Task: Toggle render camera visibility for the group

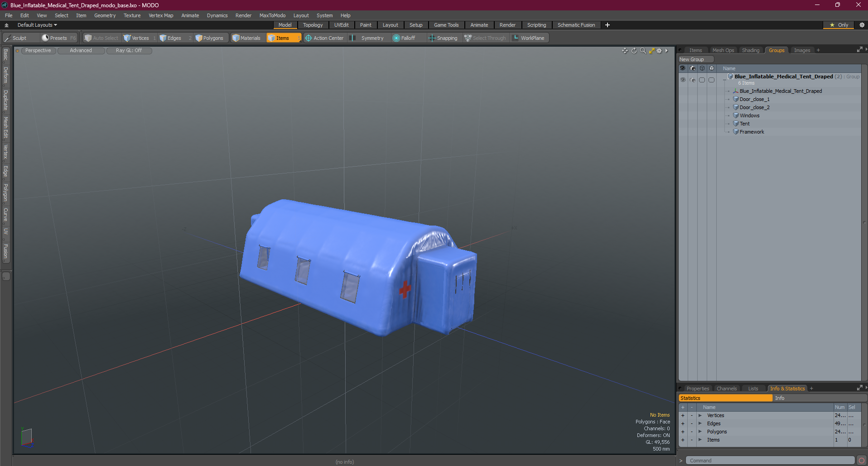Action: pos(693,80)
